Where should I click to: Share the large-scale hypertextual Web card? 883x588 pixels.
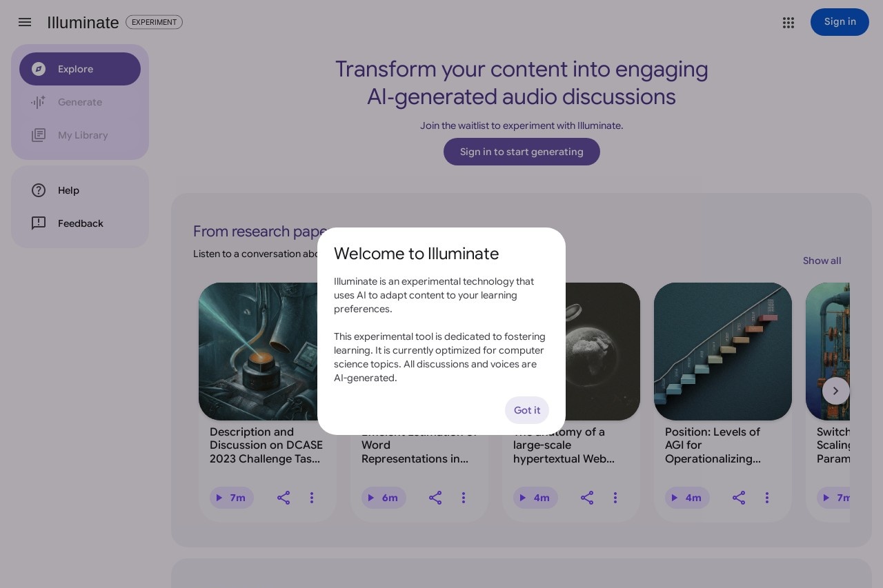pos(587,498)
